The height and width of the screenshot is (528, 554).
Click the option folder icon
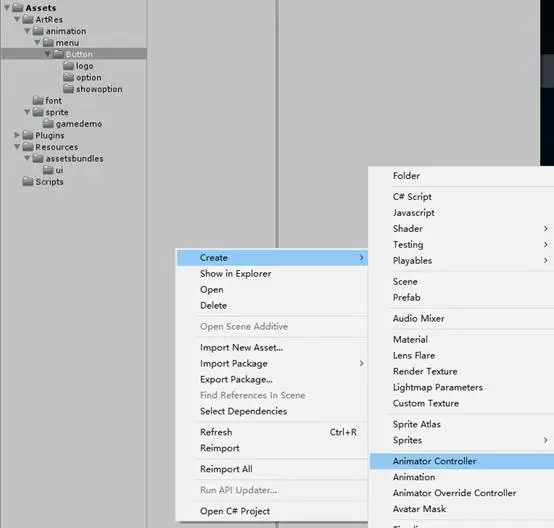click(x=69, y=77)
